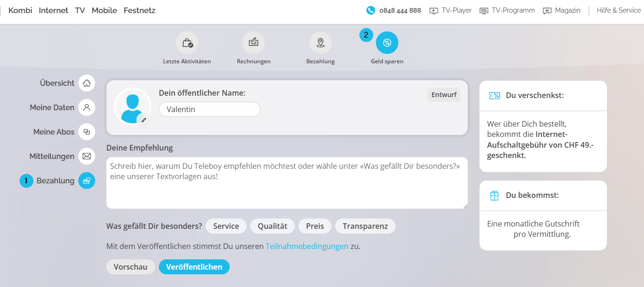Open Geld sparen percent icon

(387, 43)
